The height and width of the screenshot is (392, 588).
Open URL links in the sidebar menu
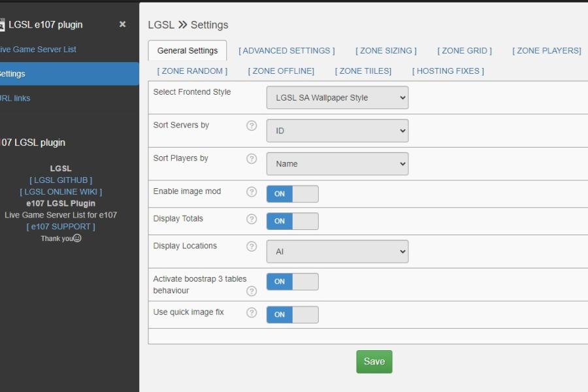pos(15,98)
